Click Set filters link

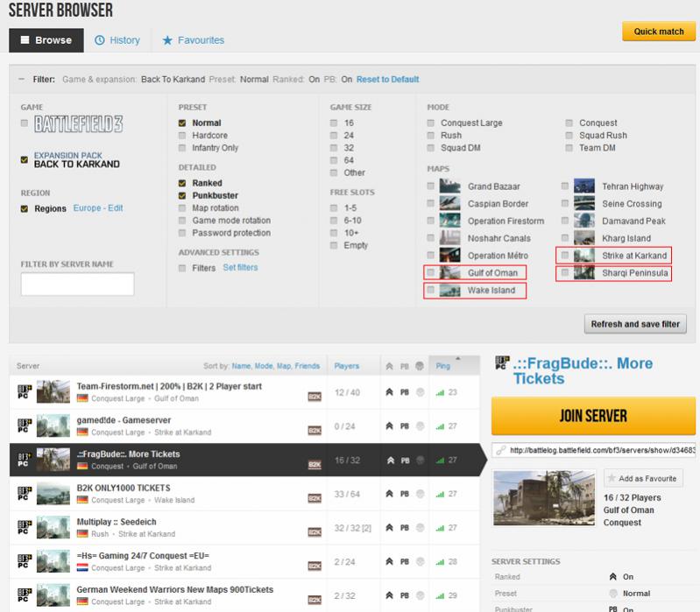240,268
